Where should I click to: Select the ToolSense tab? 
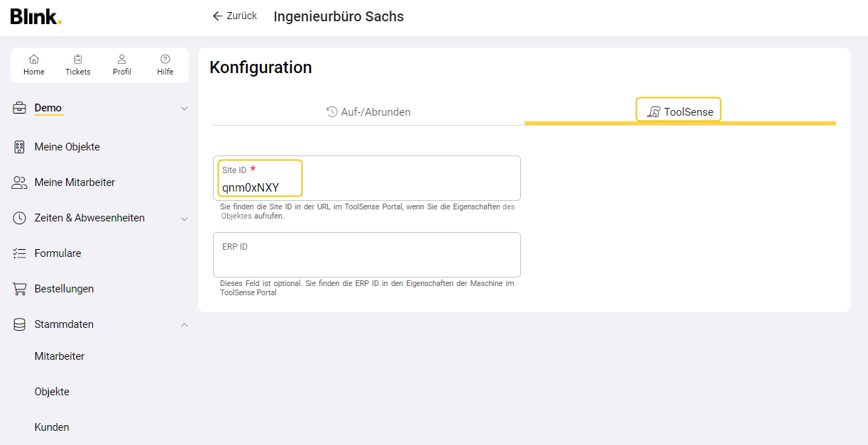click(x=680, y=112)
